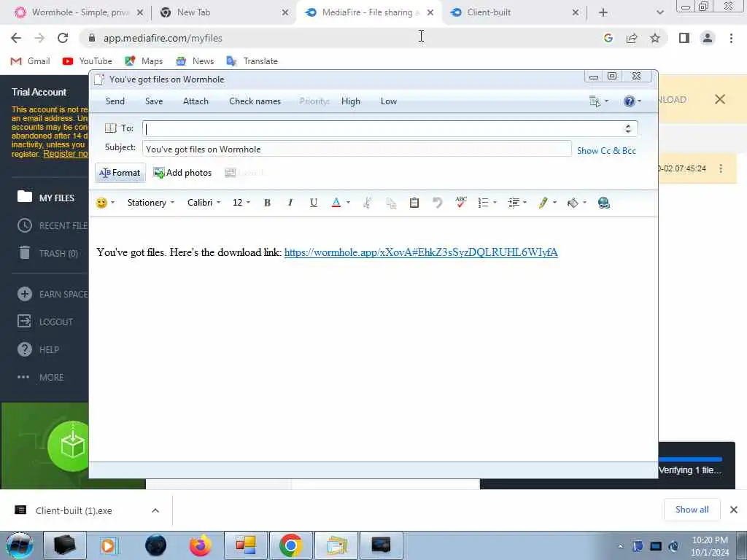The image size is (747, 560).
Task: Expand the indent options dropdown arrow
Action: point(525,203)
